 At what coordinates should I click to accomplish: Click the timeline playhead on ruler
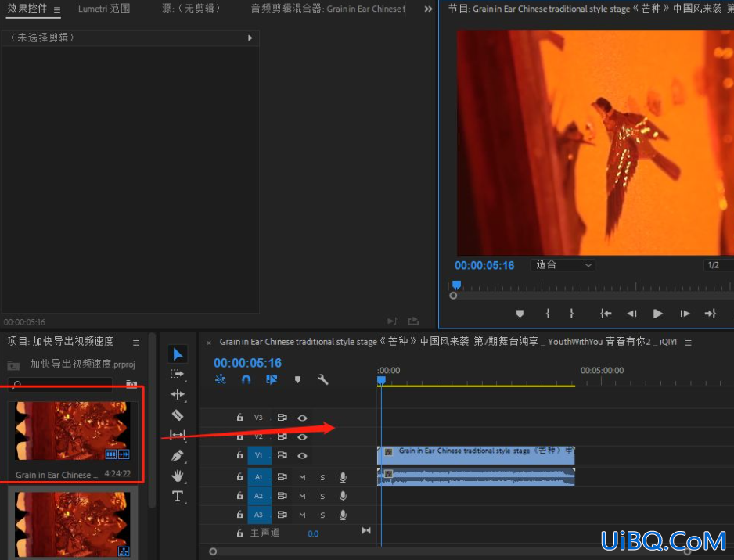(x=382, y=381)
